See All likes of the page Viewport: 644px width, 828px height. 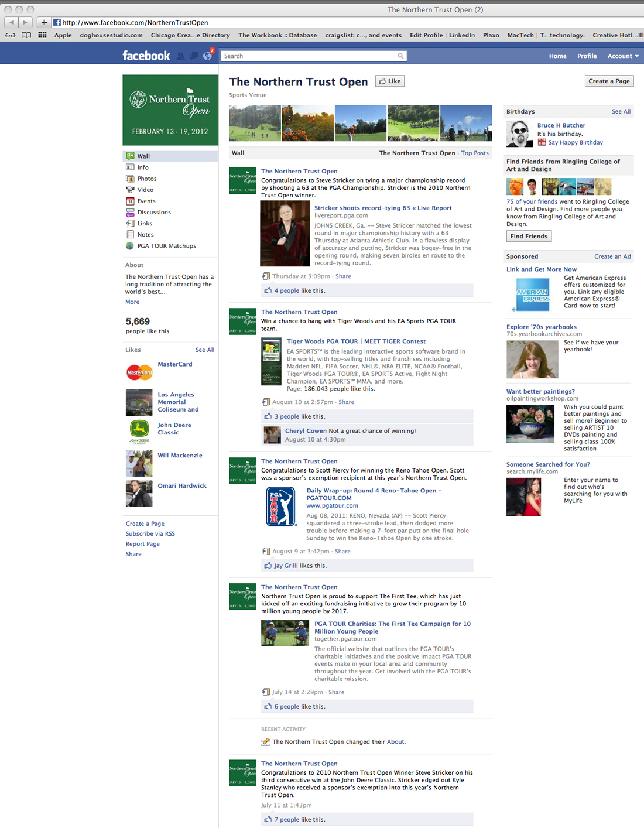[x=205, y=350]
